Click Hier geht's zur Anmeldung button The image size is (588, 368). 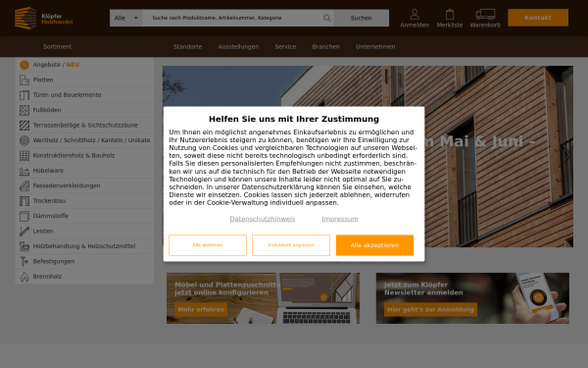(430, 310)
